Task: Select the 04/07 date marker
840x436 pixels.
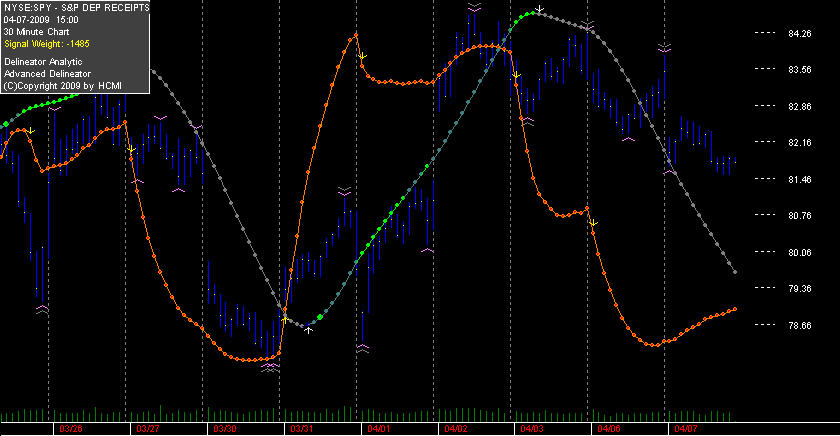Action: click(686, 429)
